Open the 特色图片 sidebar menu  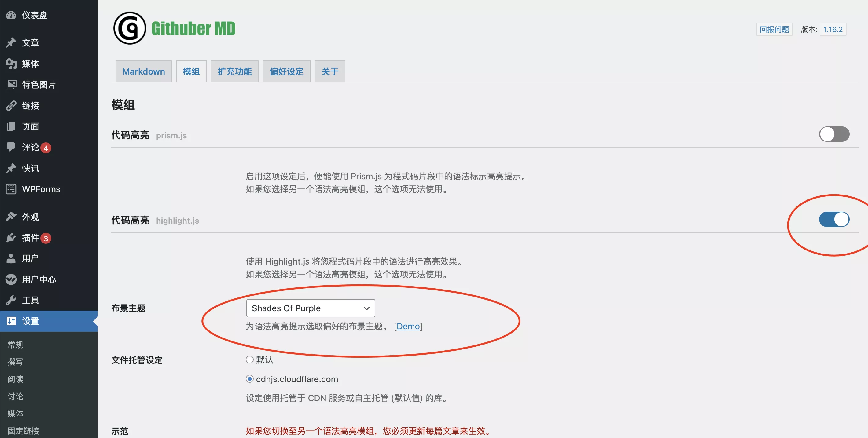point(39,85)
